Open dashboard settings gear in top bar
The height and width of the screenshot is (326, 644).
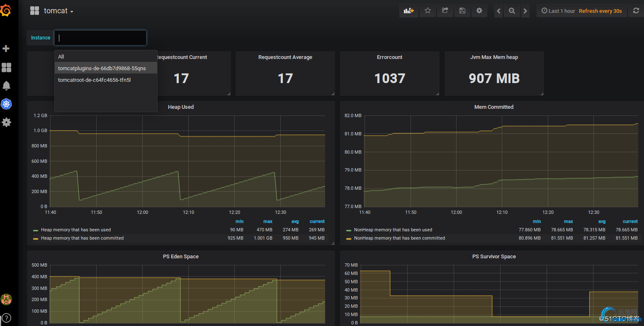[x=479, y=11]
